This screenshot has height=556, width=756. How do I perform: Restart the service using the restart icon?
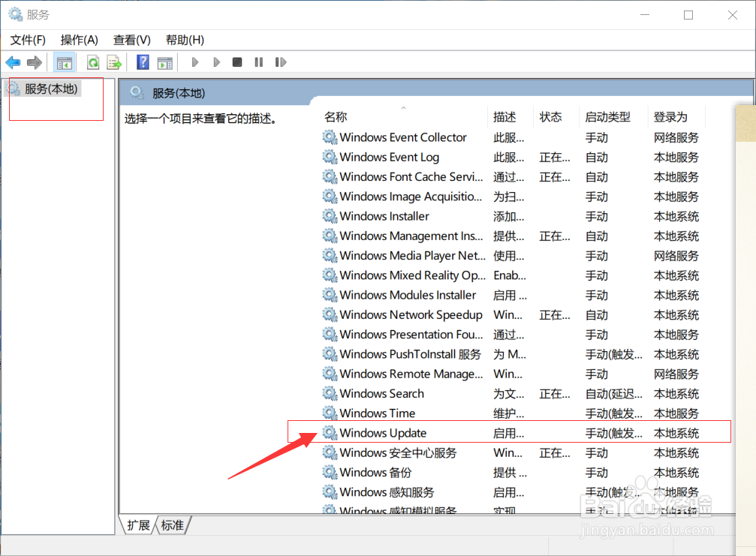pos(281,62)
